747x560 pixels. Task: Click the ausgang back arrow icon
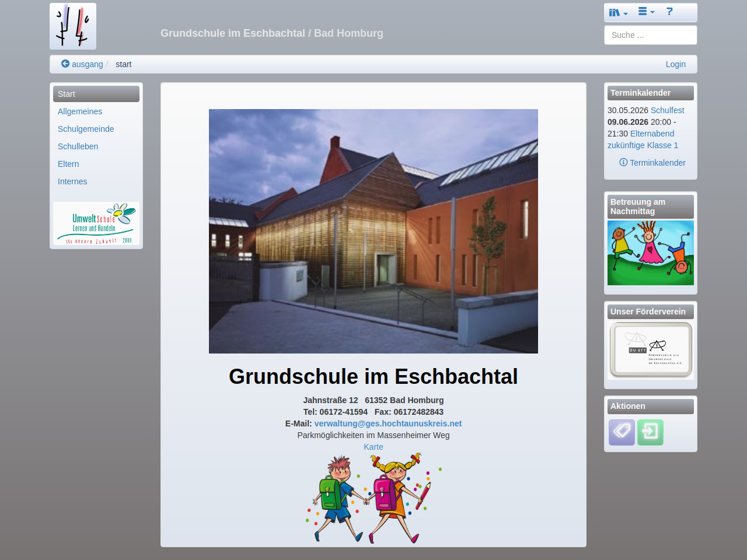tap(65, 64)
